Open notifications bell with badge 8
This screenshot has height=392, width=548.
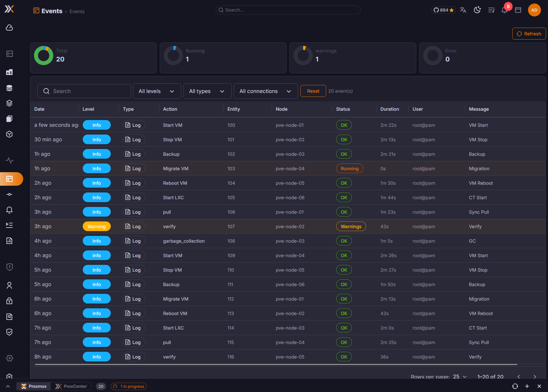[505, 10]
